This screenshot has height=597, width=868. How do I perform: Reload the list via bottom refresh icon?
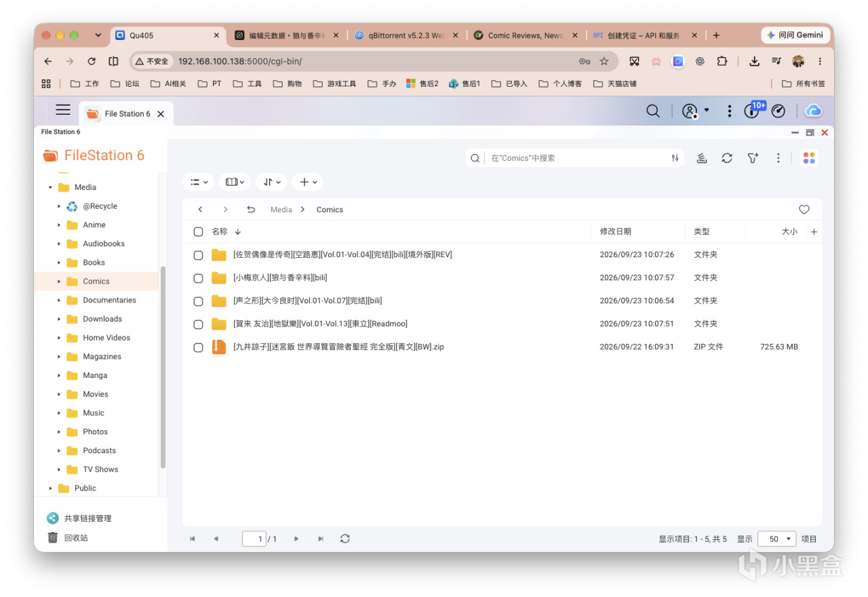click(x=345, y=539)
